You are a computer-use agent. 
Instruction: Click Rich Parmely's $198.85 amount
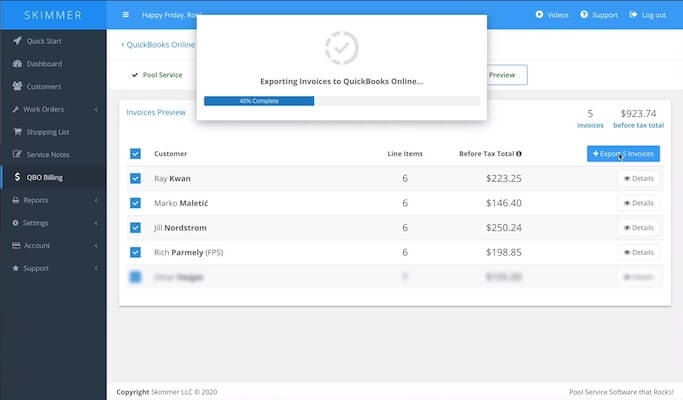pos(504,252)
